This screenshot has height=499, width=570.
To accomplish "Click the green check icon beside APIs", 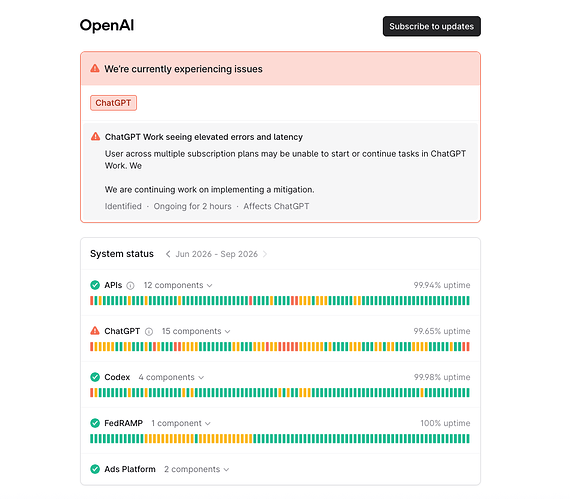I will point(95,285).
